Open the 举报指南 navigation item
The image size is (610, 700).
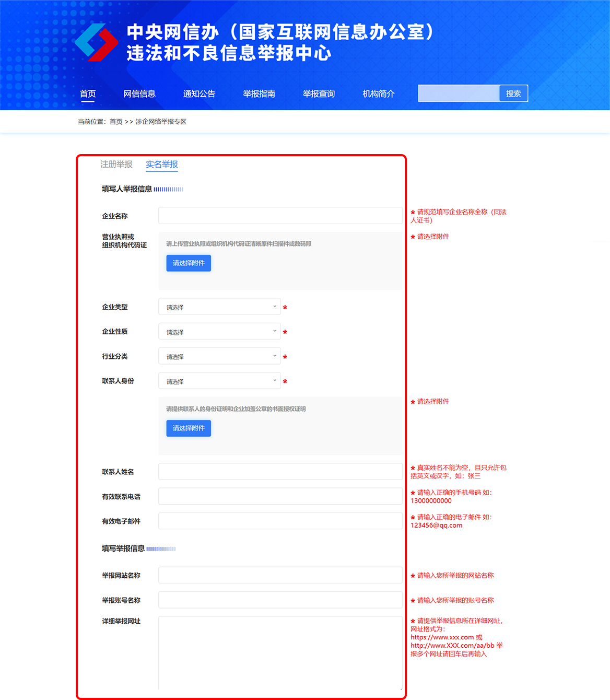pyautogui.click(x=259, y=94)
